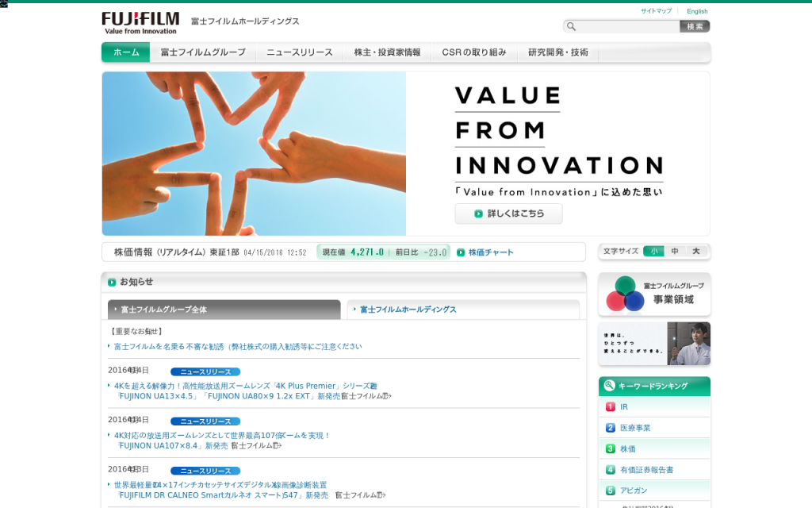
Task: Click the green arrow icon beside 詳しくはこちら
Action: [x=478, y=214]
